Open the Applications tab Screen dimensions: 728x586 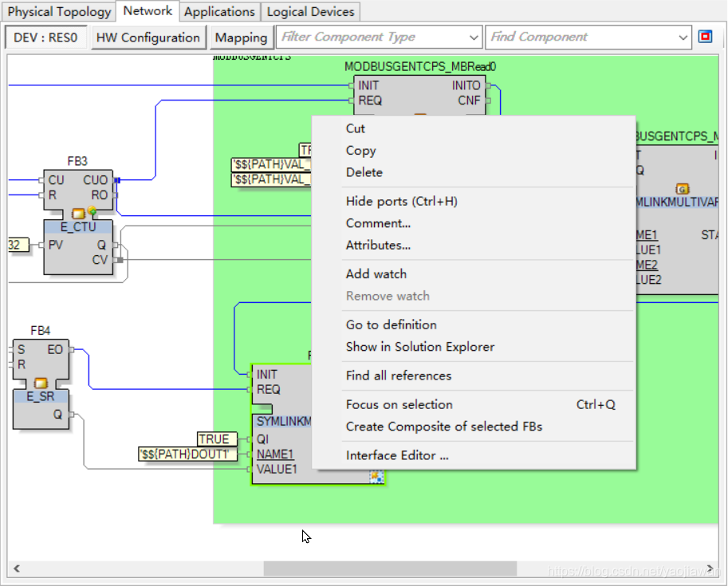(x=219, y=12)
